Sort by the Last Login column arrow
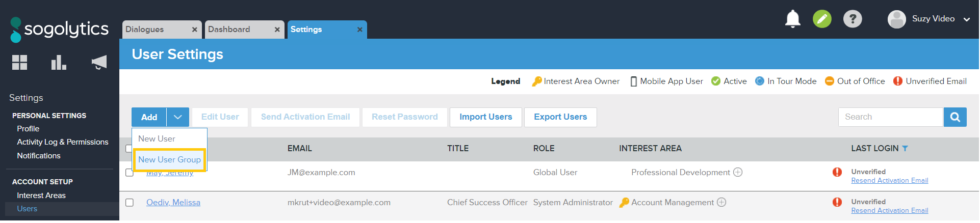Screen dimensions: 980x223 [905, 149]
